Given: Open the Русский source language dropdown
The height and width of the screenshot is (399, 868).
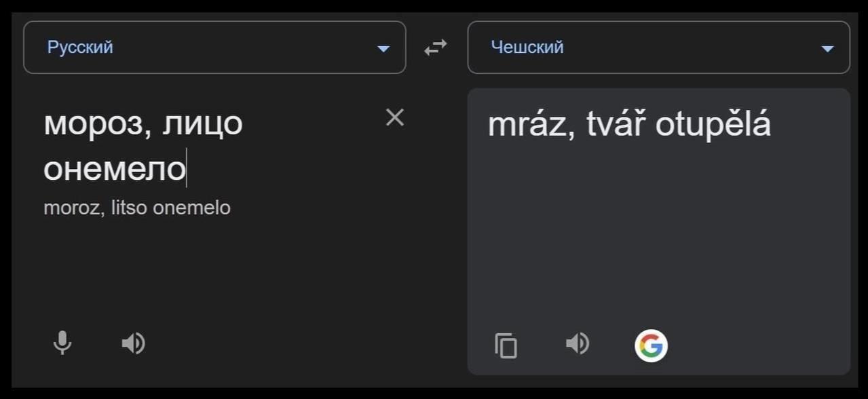Looking at the screenshot, I should click(x=214, y=47).
